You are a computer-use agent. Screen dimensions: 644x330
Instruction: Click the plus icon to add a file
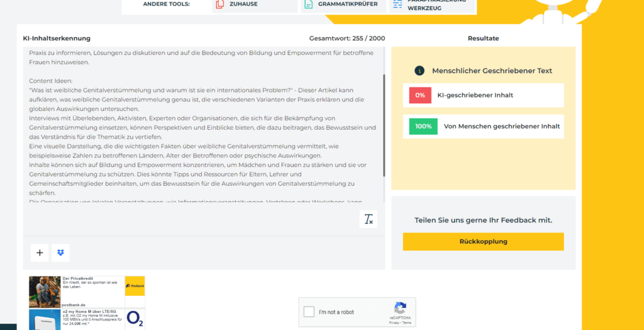(x=40, y=253)
